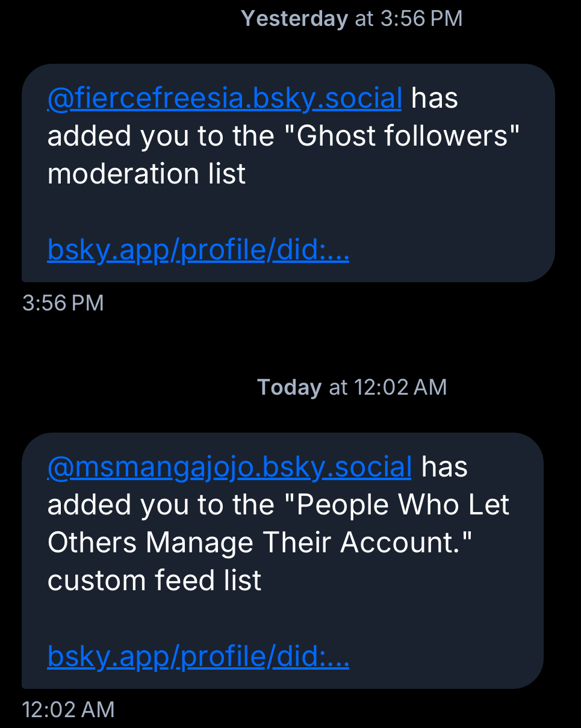
Task: Click the words "custom feed list" in the second message
Action: 154,581
